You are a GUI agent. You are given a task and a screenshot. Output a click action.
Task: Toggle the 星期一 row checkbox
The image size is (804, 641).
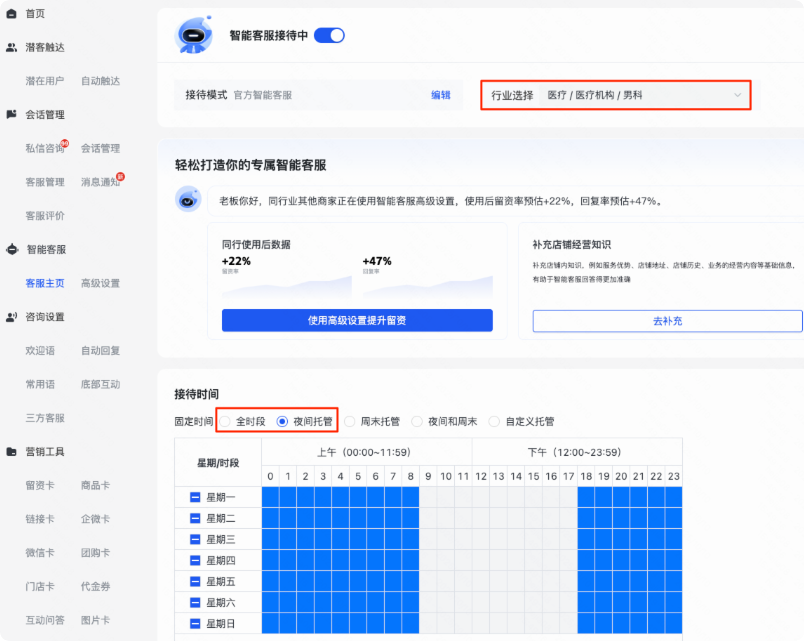click(x=195, y=497)
